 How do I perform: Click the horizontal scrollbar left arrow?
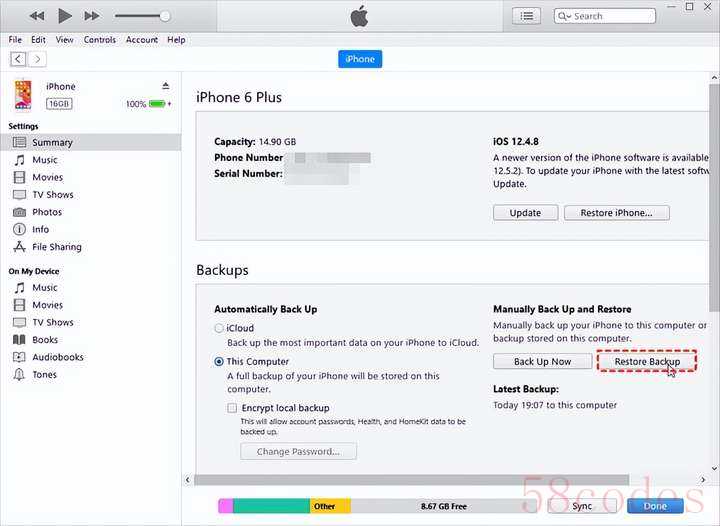187,480
